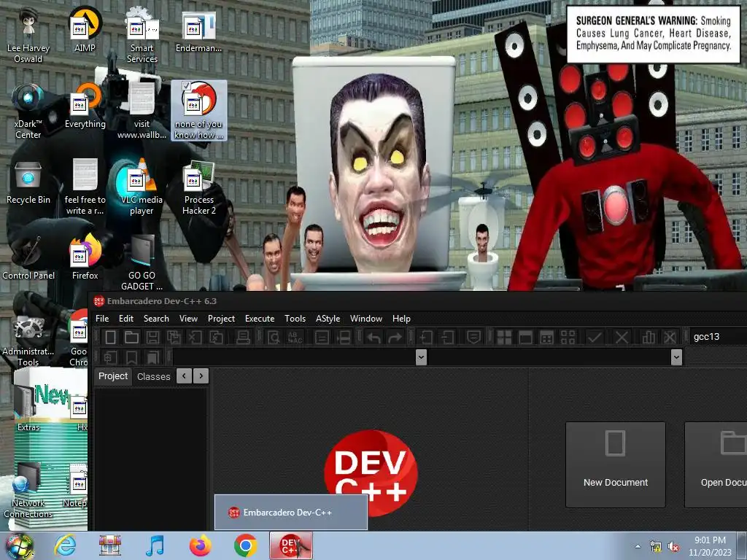Click the Unindent toolbar icon
The width and height of the screenshot is (747, 560).
pyautogui.click(x=447, y=337)
